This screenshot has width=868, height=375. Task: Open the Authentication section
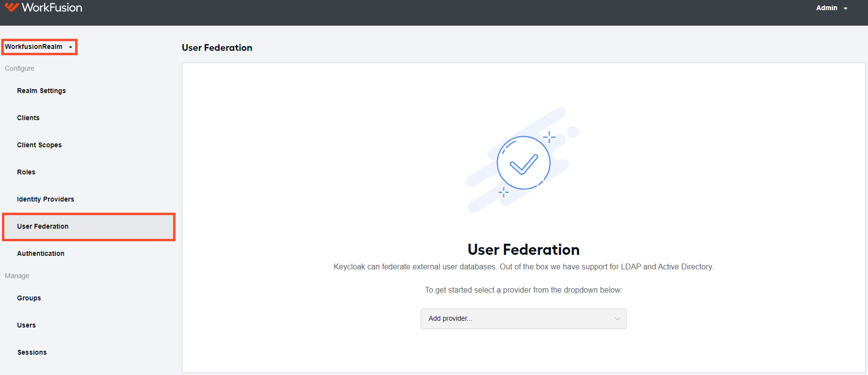(41, 253)
